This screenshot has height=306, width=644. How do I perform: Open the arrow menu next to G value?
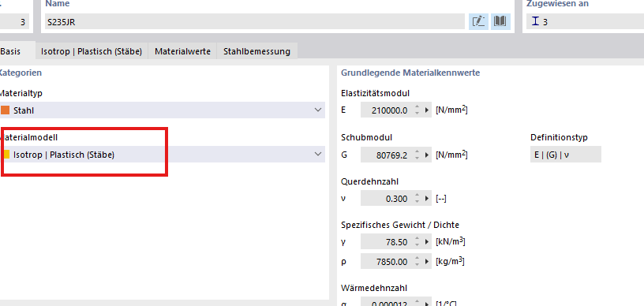pyautogui.click(x=427, y=155)
